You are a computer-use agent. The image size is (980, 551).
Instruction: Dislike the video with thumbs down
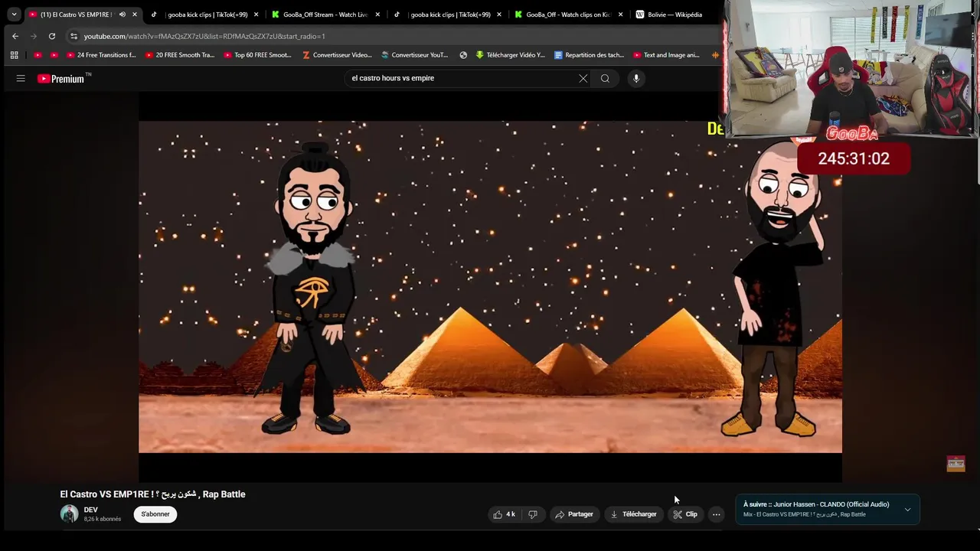click(533, 514)
